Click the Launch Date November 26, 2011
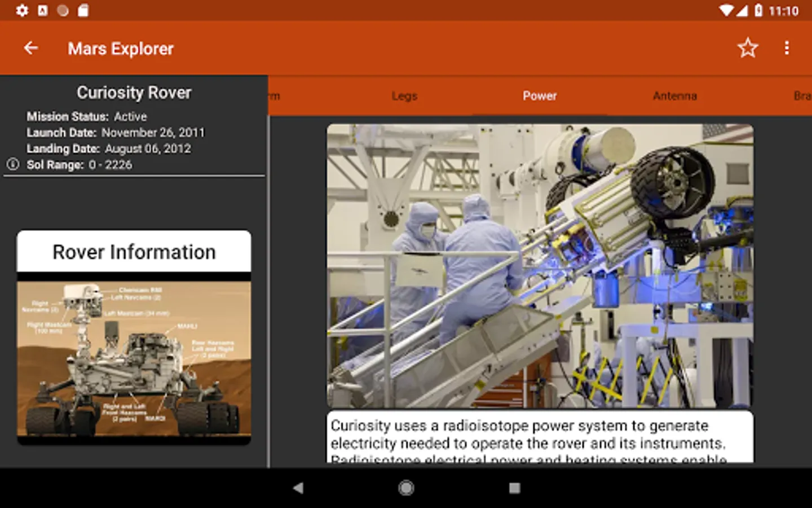Image resolution: width=812 pixels, height=508 pixels. (x=116, y=133)
